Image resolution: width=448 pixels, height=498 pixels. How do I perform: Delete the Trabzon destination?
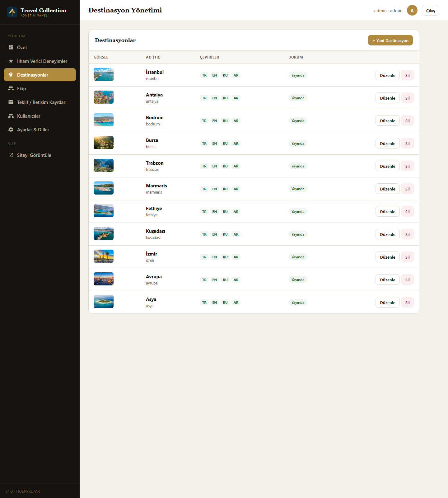(408, 166)
